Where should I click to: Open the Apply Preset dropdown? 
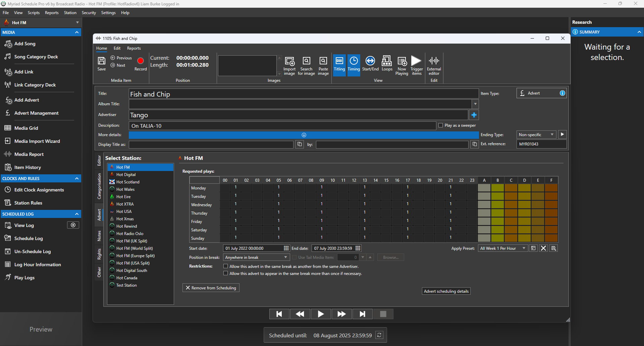[502, 248]
